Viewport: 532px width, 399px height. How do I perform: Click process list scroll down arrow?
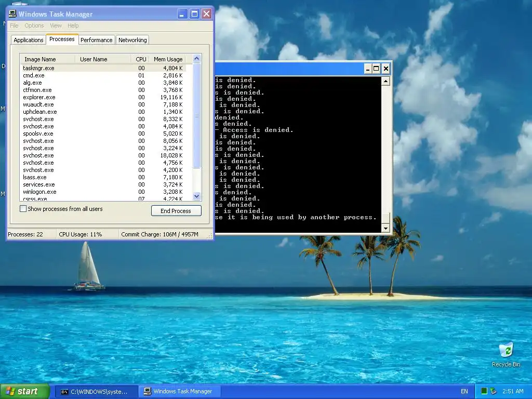(x=196, y=196)
